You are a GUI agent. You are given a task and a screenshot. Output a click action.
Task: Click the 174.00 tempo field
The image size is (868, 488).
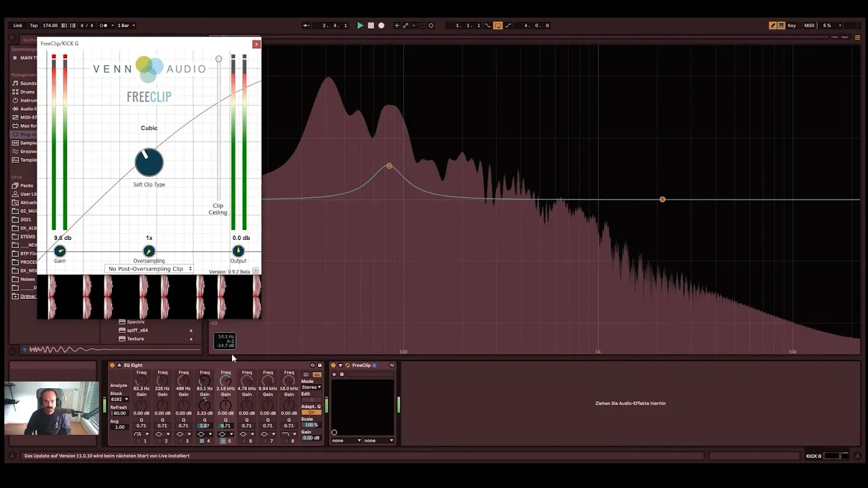click(x=50, y=26)
